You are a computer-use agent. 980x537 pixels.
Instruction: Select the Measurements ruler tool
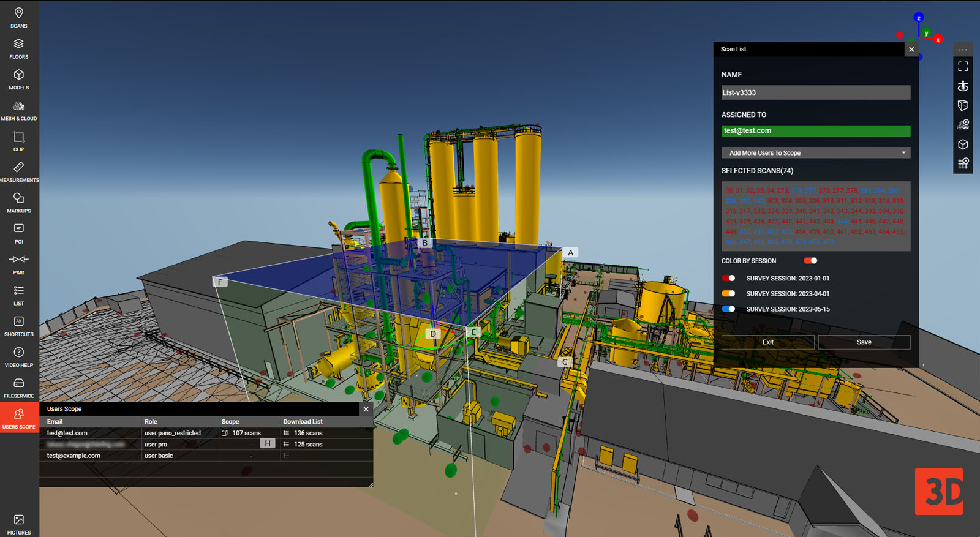coord(19,171)
